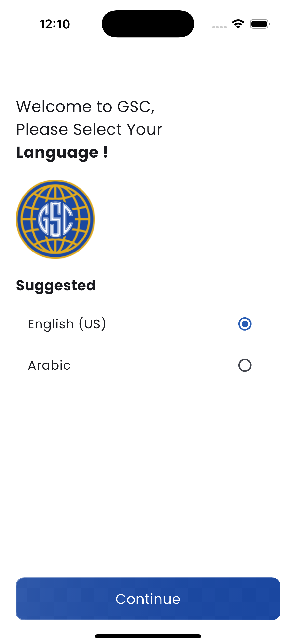Tap the Dynamic Island pill
Screen dimensions: 296x644
(x=148, y=24)
